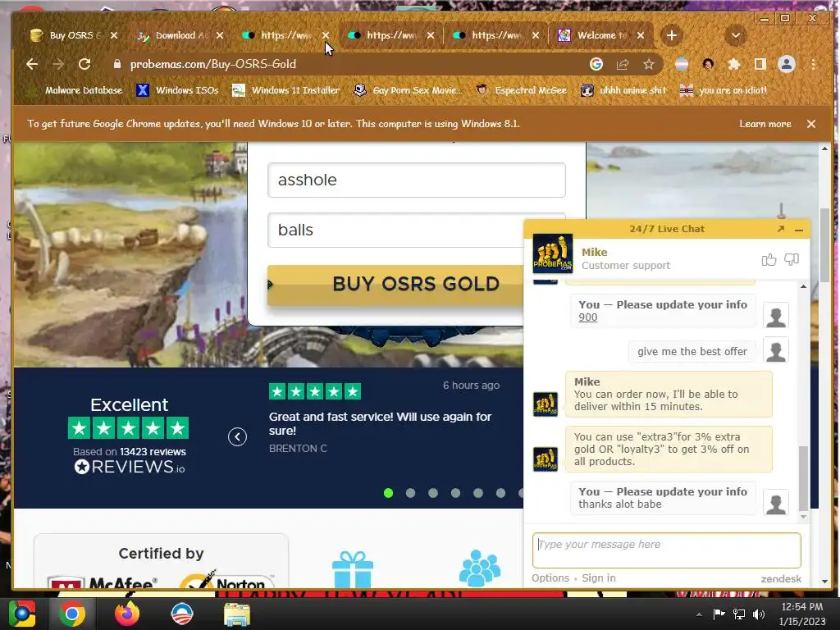This screenshot has height=630, width=840.
Task: Close the Buy OSRS tab
Action: point(113,35)
